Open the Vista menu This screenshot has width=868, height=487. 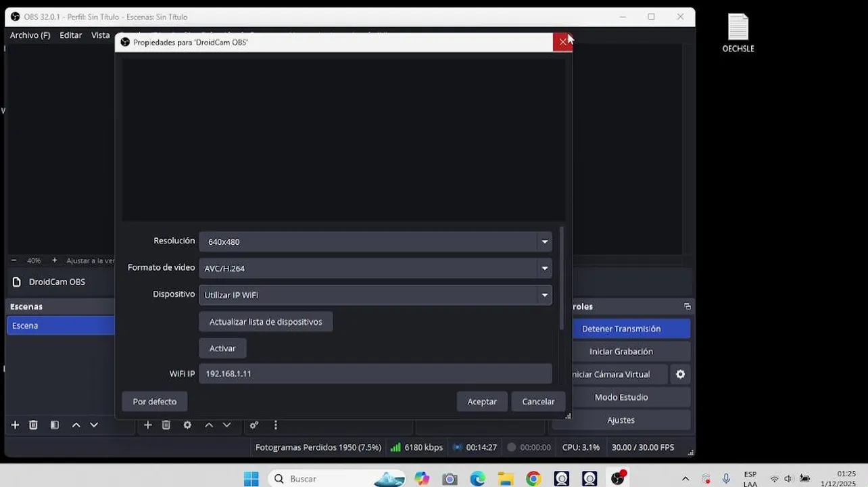pos(100,35)
